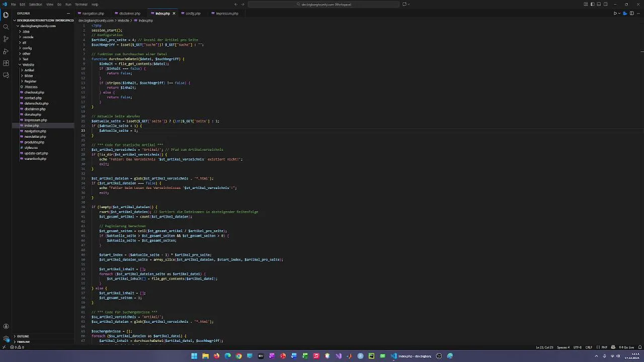Open the Selection menu

[x=36, y=5]
